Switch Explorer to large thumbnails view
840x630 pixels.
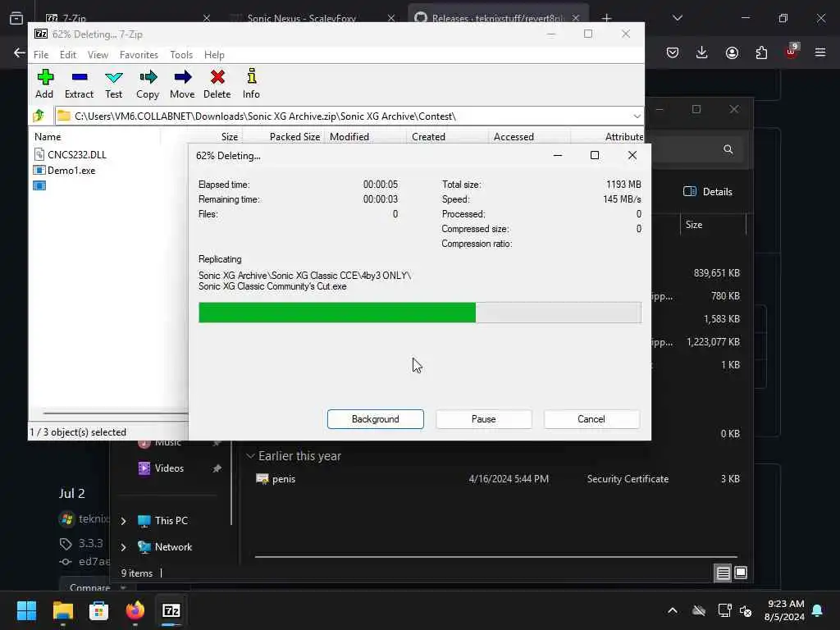(x=741, y=573)
